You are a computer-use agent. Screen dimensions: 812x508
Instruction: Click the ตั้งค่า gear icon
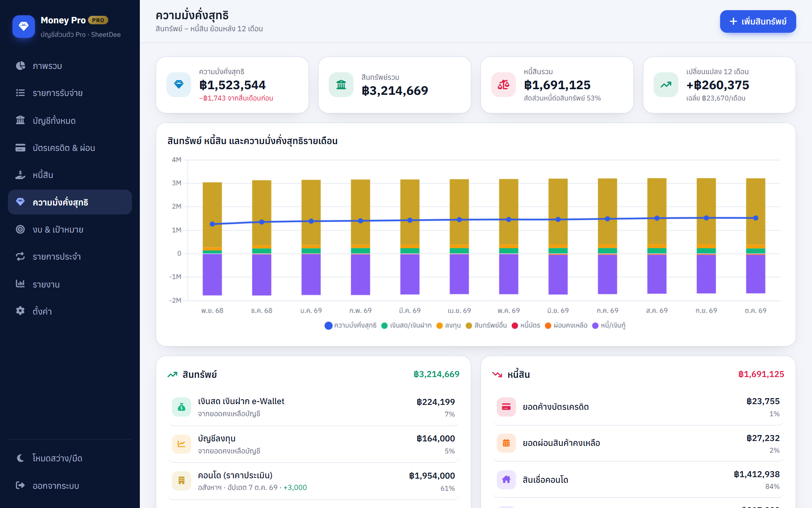20,311
